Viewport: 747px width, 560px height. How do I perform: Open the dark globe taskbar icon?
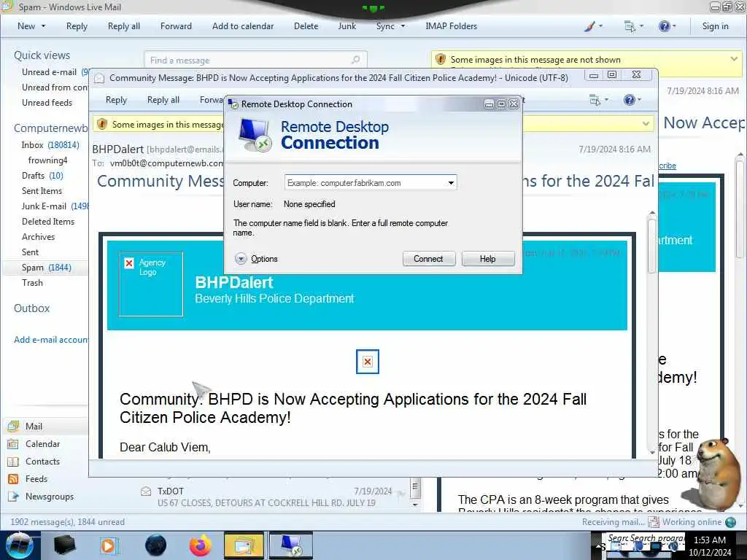pos(156,545)
